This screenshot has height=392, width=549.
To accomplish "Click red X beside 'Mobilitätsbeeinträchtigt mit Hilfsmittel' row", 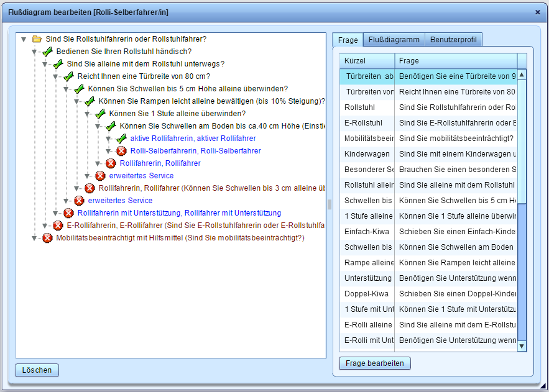I will click(48, 238).
